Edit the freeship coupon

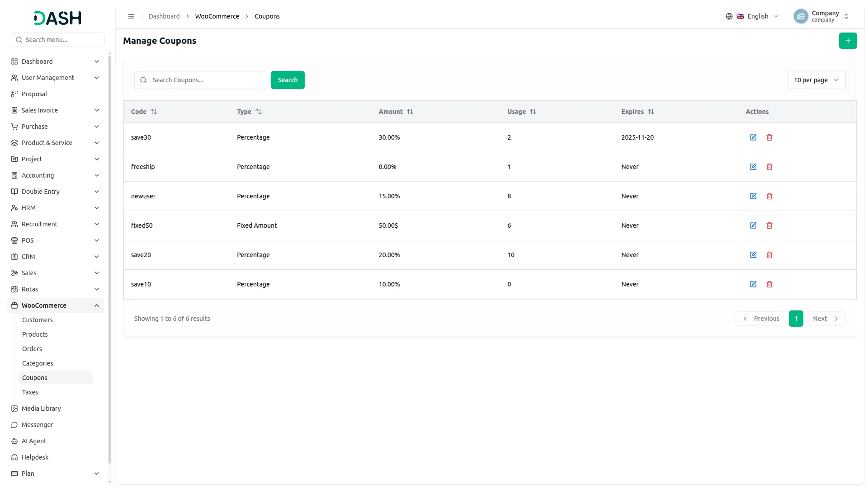tap(753, 167)
